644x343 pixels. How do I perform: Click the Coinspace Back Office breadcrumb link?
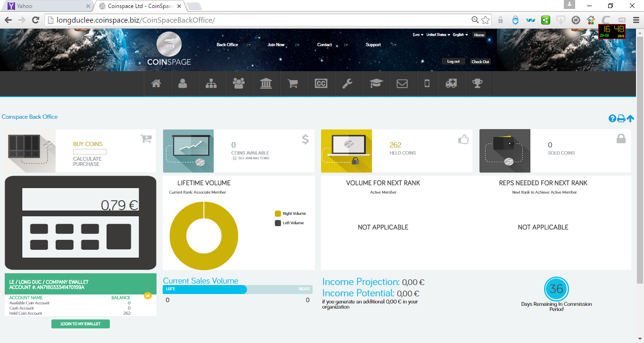coord(30,117)
